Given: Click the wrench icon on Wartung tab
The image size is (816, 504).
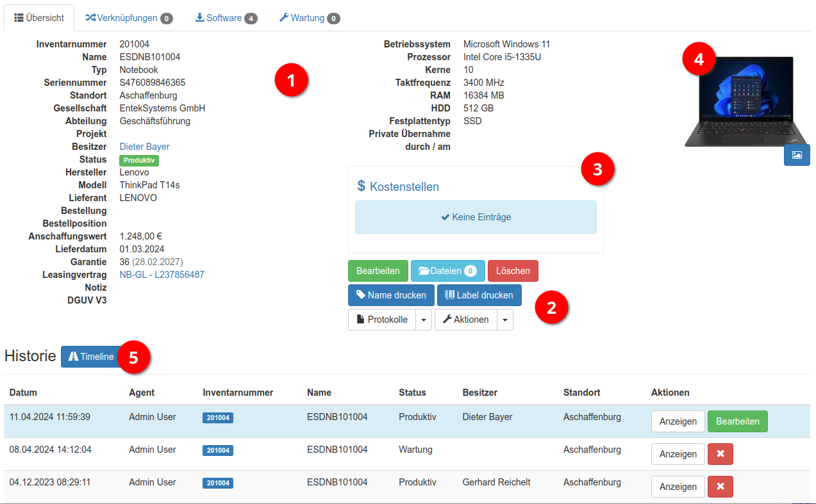Looking at the screenshot, I should click(283, 18).
